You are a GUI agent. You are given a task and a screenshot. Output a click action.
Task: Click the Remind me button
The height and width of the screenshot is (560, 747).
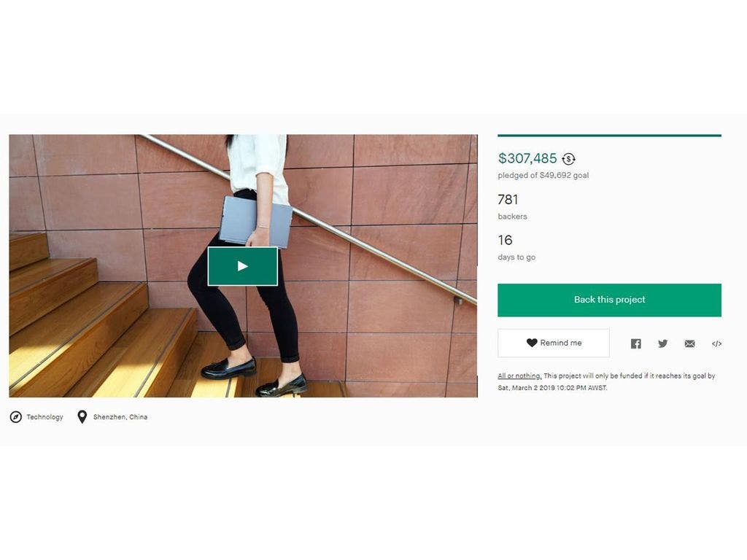pos(554,343)
